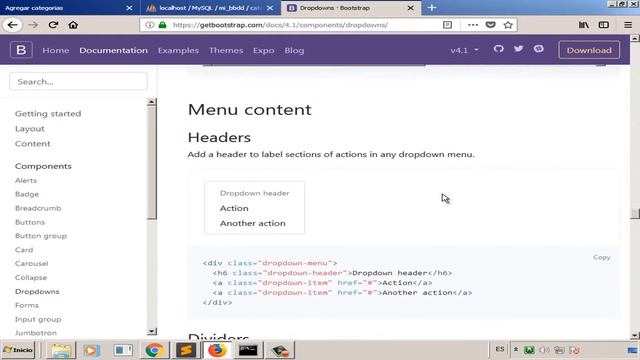Image resolution: width=640 pixels, height=360 pixels.
Task: Expand Layout sidebar section
Action: pyautogui.click(x=29, y=129)
